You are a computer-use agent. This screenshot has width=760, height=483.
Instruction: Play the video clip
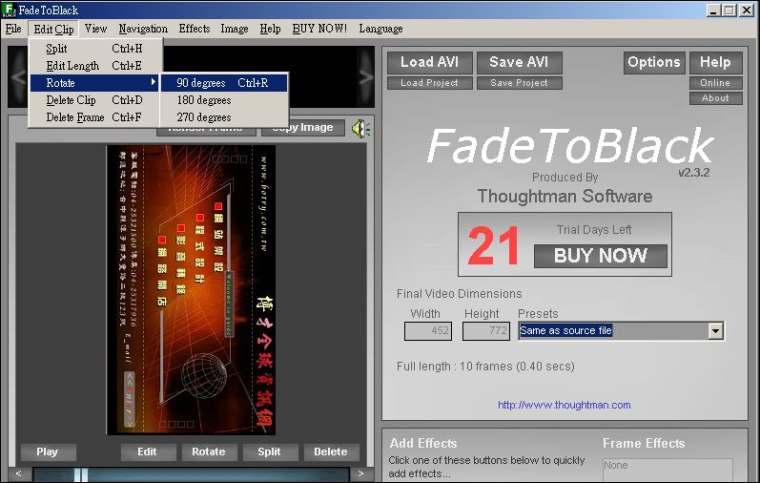pyautogui.click(x=47, y=452)
